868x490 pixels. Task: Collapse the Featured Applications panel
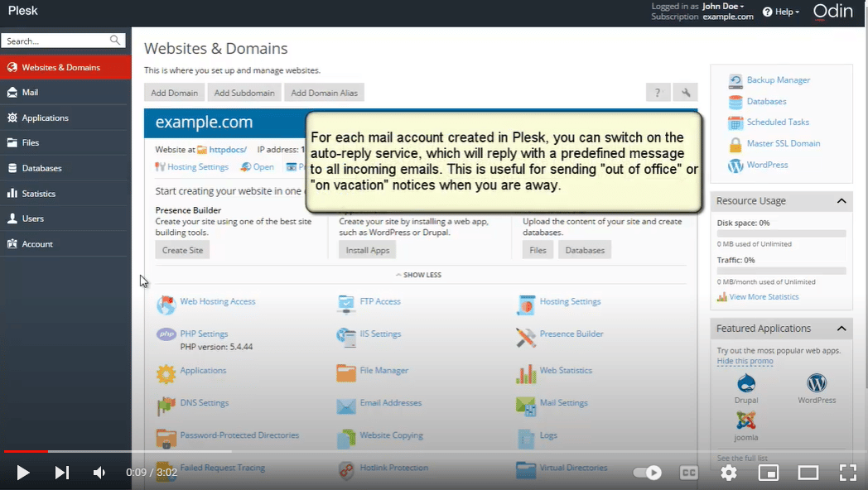coord(841,329)
